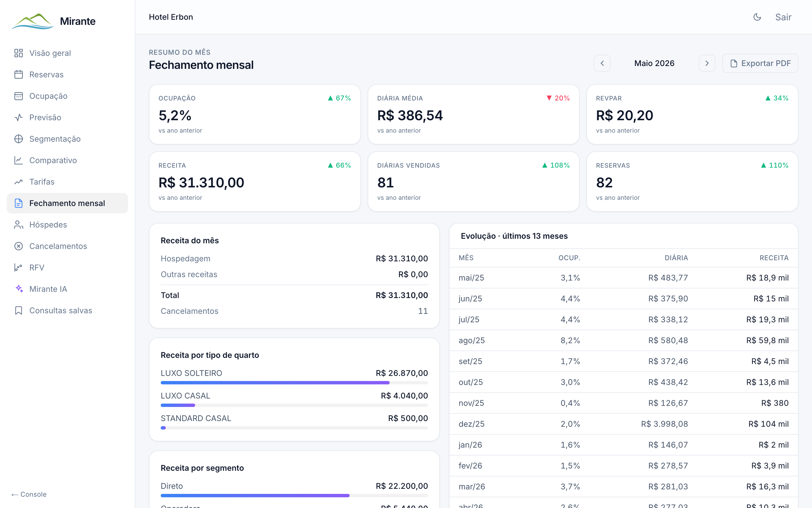Select the ago/25 table row
Image resolution: width=812 pixels, height=508 pixels.
(623, 340)
